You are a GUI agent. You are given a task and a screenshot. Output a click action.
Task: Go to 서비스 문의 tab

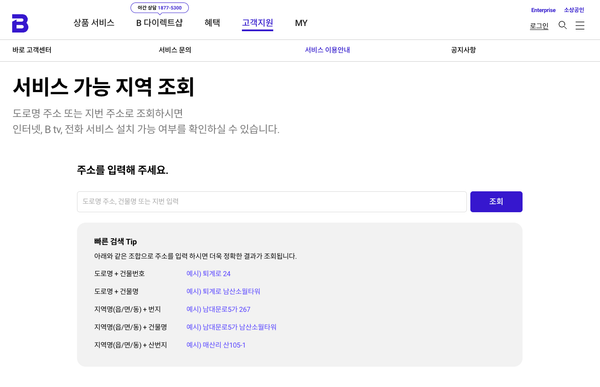[175, 50]
